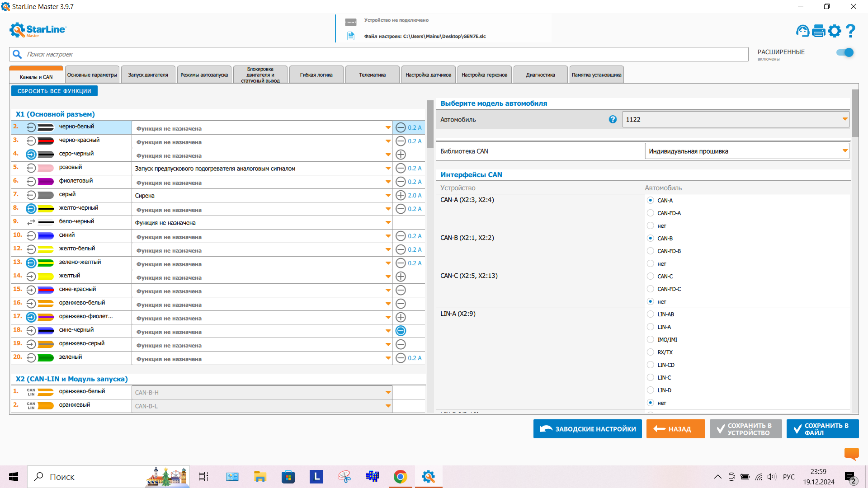Click the help icon next to Автомобиль
This screenshot has height=488, width=868.
pos(613,119)
